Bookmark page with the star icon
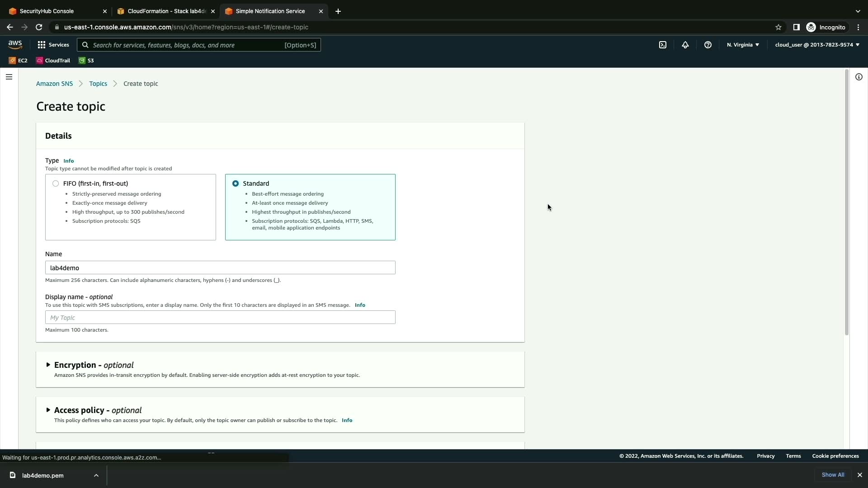Image resolution: width=868 pixels, height=488 pixels. coord(778,27)
